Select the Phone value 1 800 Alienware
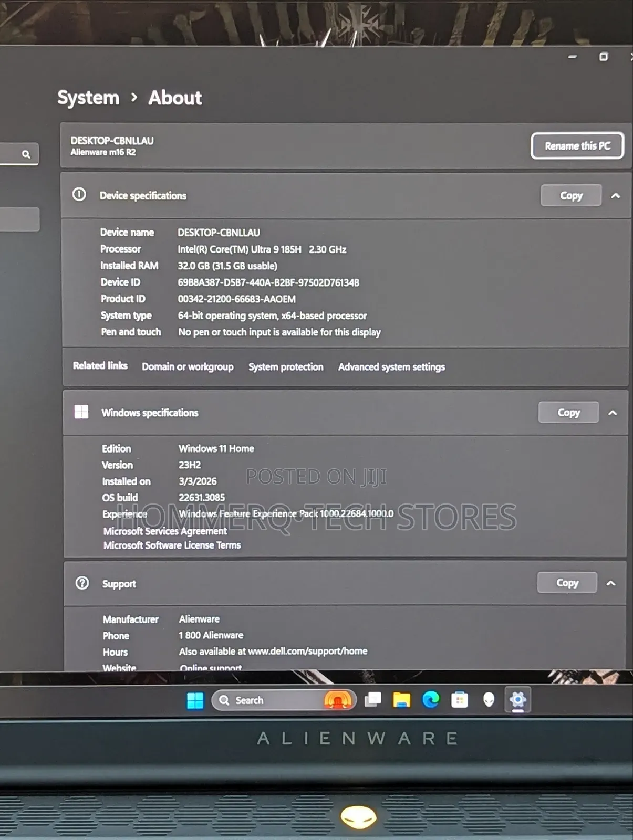The image size is (633, 840). pos(211,635)
